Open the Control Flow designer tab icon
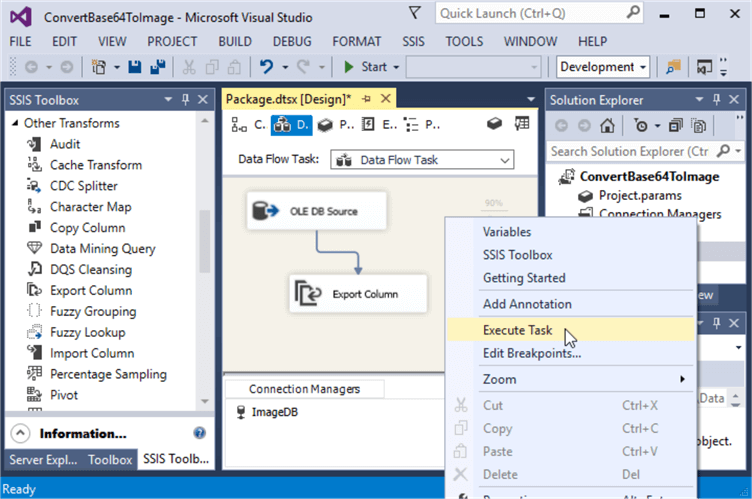This screenshot has width=752, height=499. [239, 125]
